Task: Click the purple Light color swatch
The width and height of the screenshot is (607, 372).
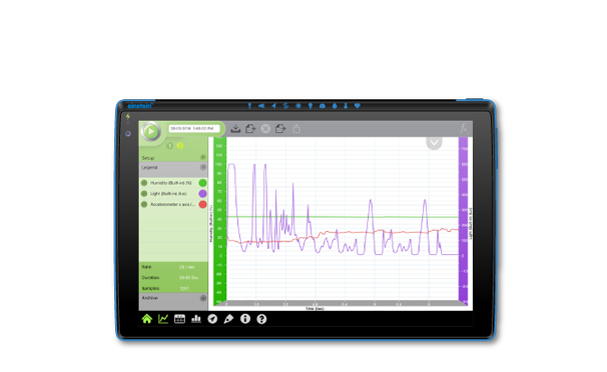Action: [202, 194]
